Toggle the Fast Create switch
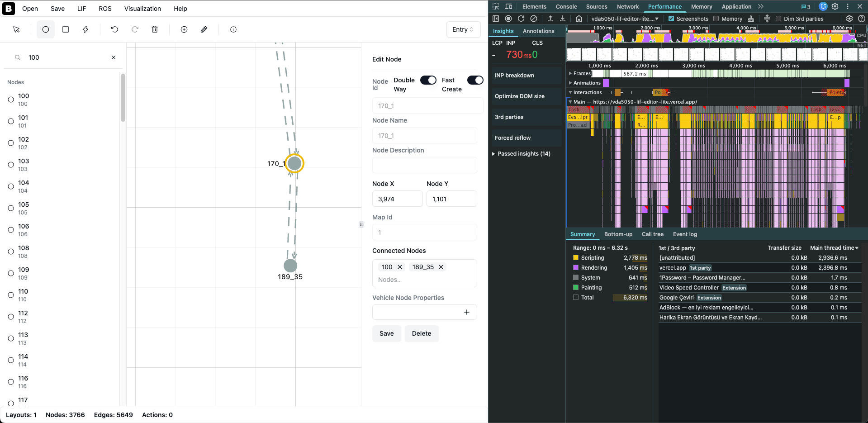868x423 pixels. (x=475, y=80)
